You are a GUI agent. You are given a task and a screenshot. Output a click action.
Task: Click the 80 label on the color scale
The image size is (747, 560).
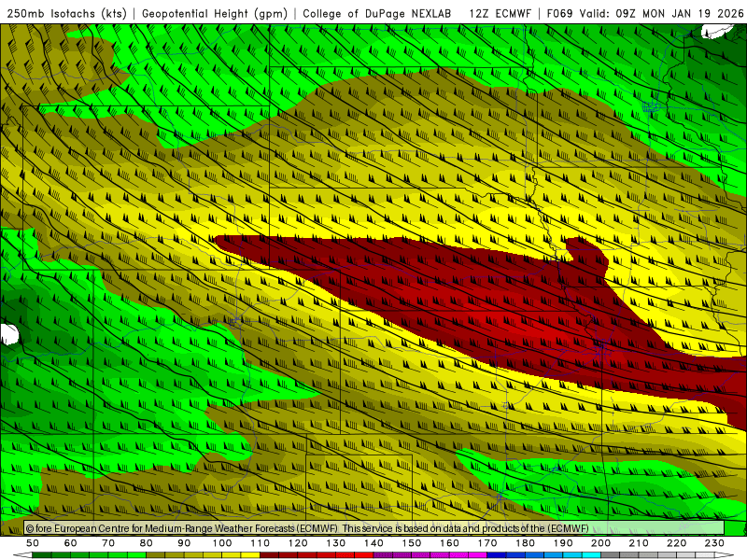(x=147, y=543)
